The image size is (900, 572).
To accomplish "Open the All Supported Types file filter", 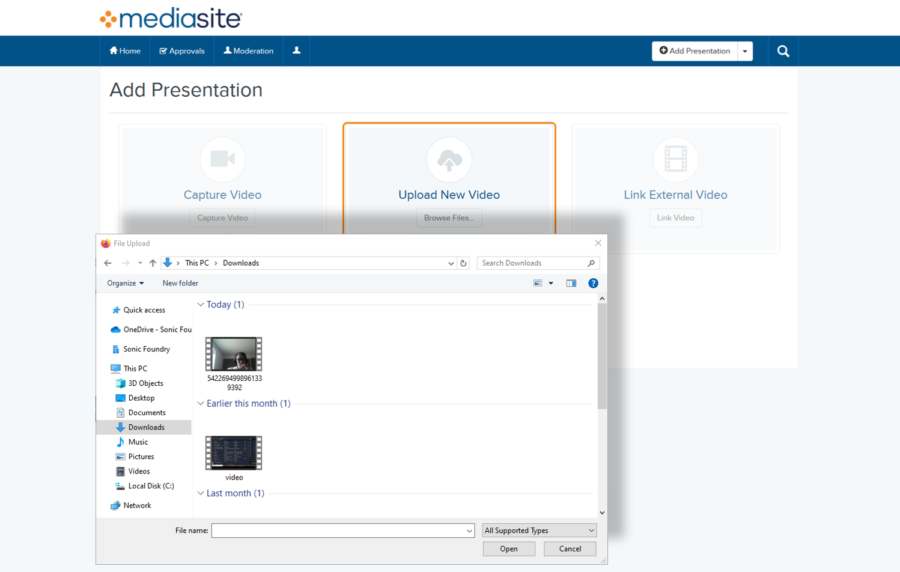I will (539, 530).
